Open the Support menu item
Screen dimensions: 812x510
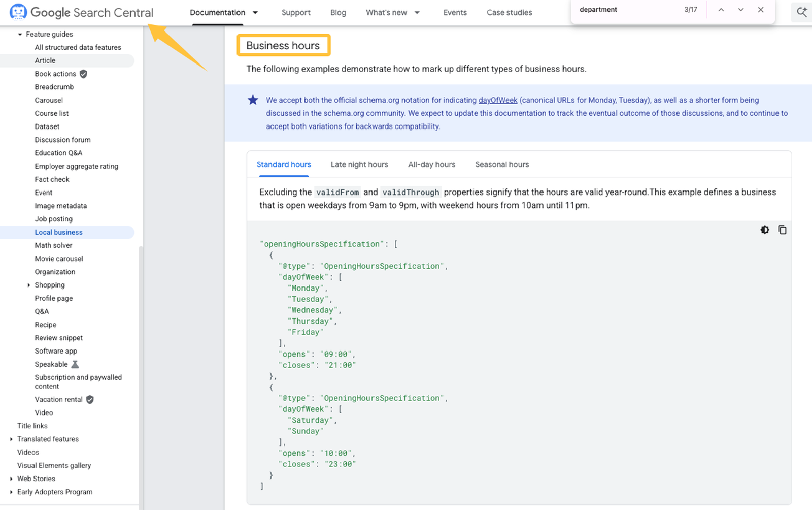[296, 12]
